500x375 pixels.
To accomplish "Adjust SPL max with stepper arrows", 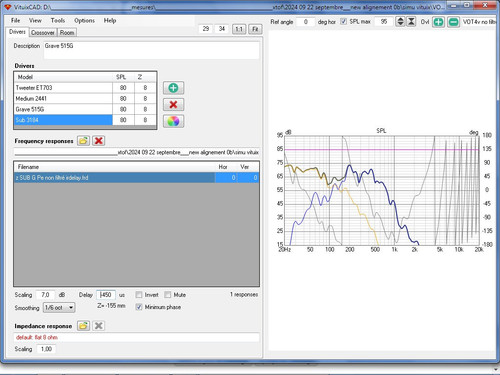I will coord(400,22).
